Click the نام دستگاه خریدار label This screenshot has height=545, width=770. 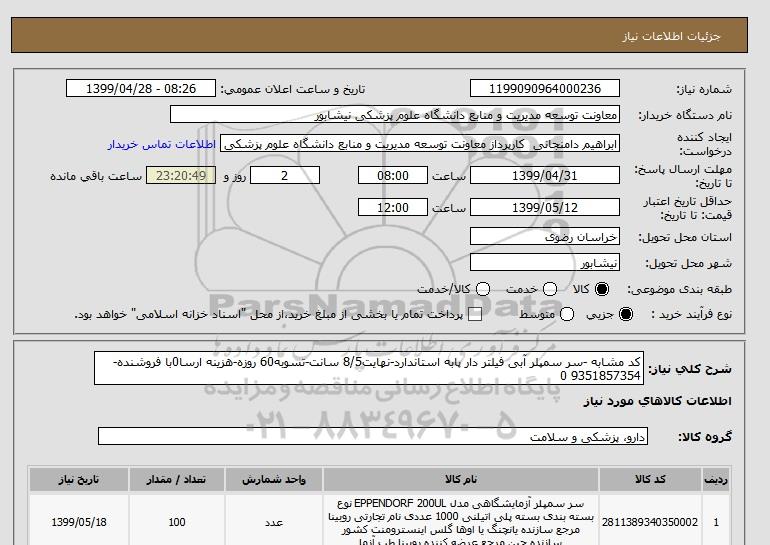pos(685,115)
